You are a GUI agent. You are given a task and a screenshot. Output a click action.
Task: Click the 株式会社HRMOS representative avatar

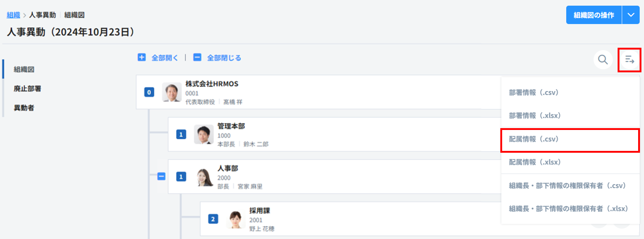[172, 92]
